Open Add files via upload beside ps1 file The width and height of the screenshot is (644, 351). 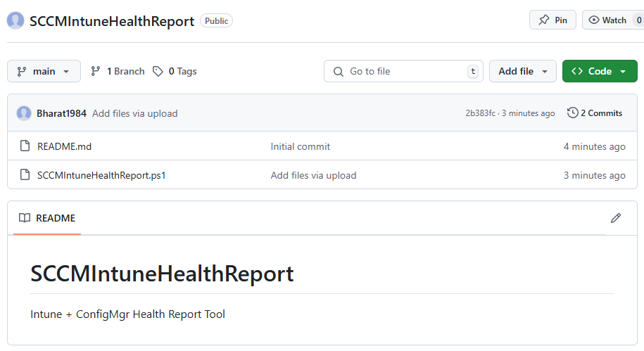pyautogui.click(x=313, y=175)
